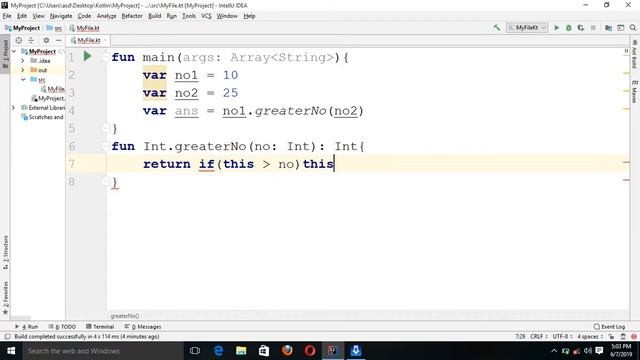Open Project Structure icon in toolbar

tap(608, 28)
